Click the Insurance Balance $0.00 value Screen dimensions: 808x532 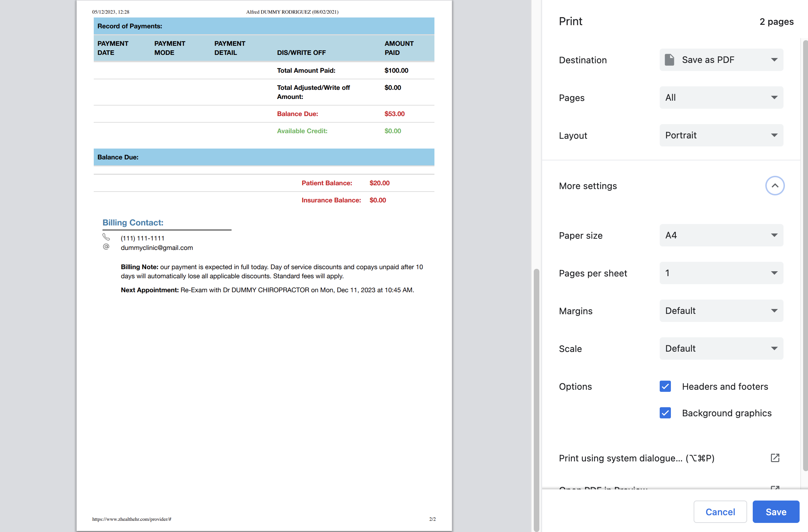pos(378,200)
